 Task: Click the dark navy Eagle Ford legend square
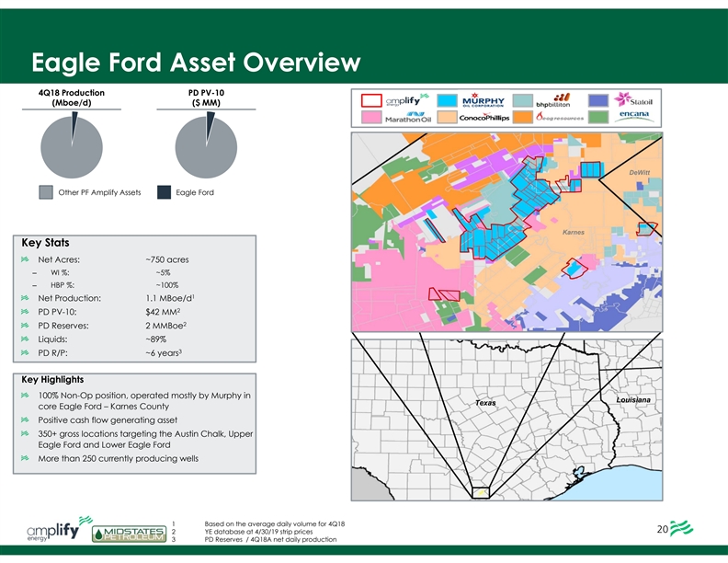tap(164, 192)
